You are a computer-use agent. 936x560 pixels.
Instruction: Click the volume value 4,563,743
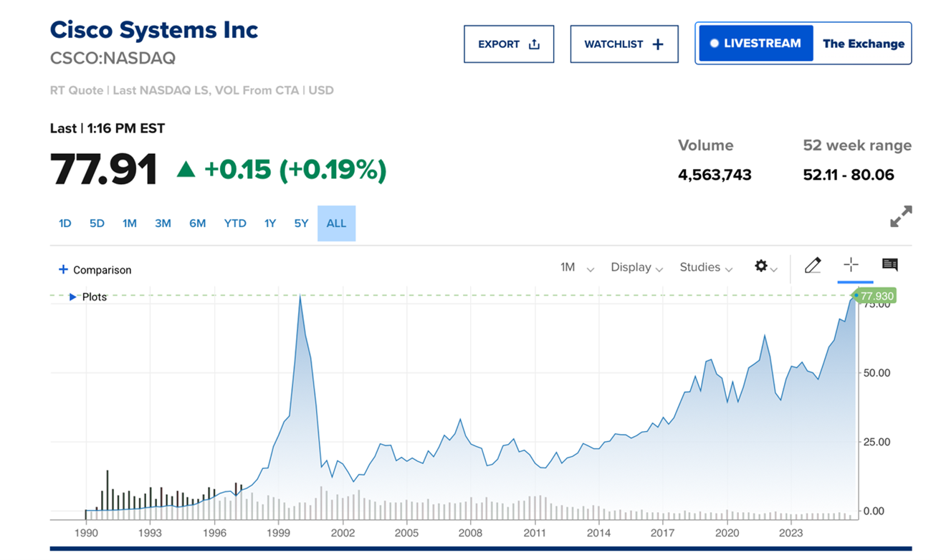tap(715, 175)
